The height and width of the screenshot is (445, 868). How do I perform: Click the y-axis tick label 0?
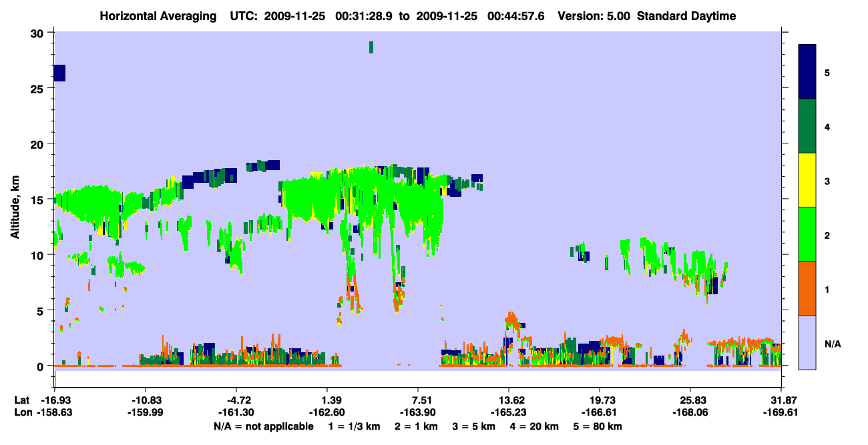point(41,366)
